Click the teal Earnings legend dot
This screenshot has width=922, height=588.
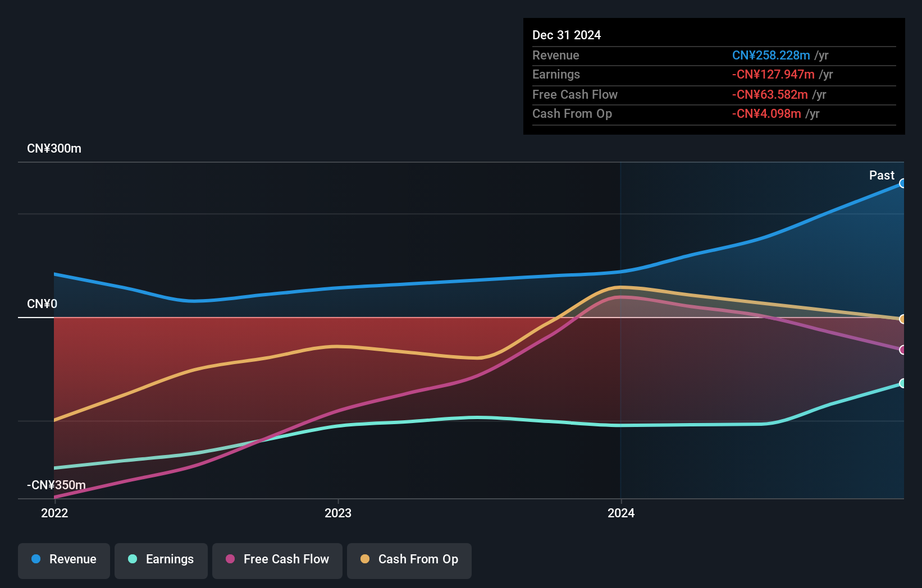pyautogui.click(x=131, y=559)
